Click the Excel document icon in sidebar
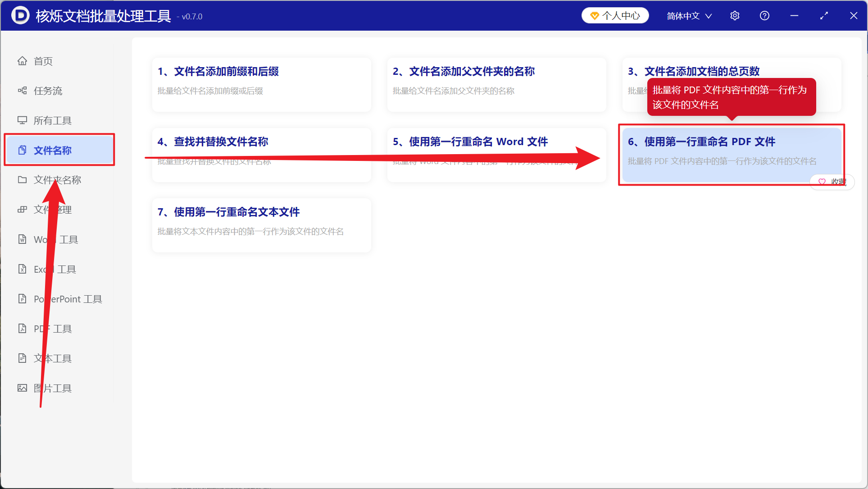The width and height of the screenshot is (868, 489). (x=22, y=269)
